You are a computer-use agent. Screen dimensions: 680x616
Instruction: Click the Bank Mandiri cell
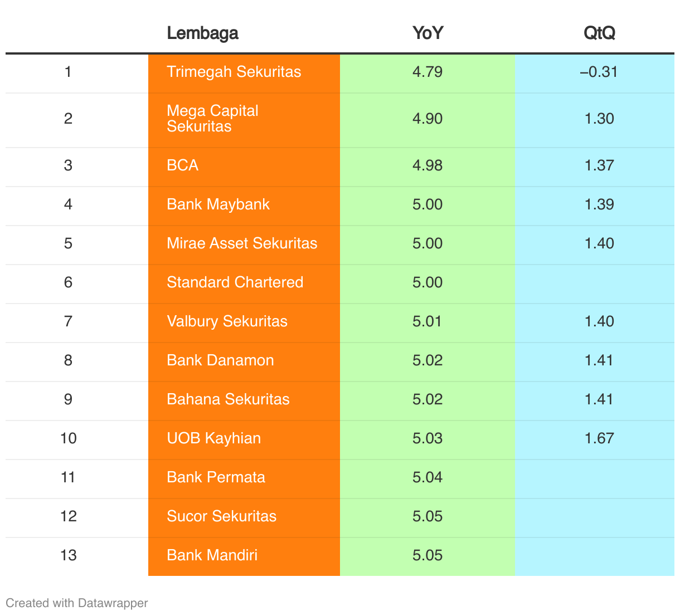pos(244,556)
